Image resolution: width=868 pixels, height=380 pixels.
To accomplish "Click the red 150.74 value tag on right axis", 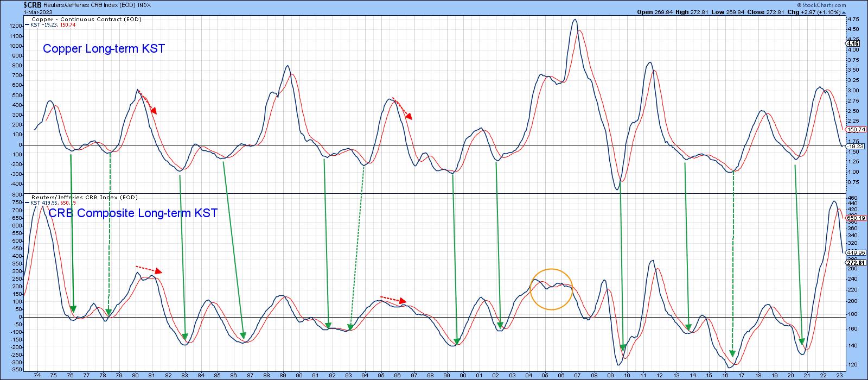I will pyautogui.click(x=855, y=130).
